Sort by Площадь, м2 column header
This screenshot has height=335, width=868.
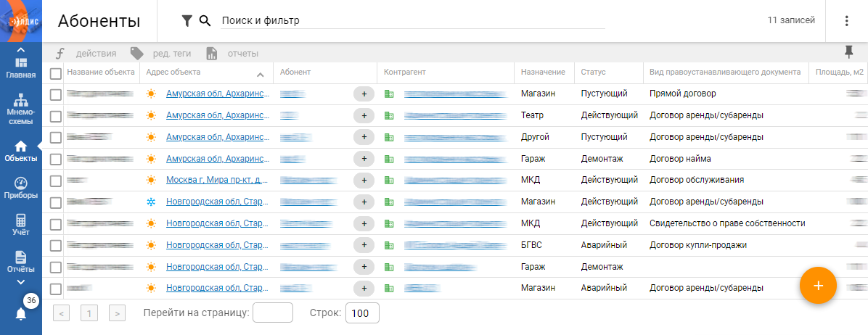coord(840,73)
